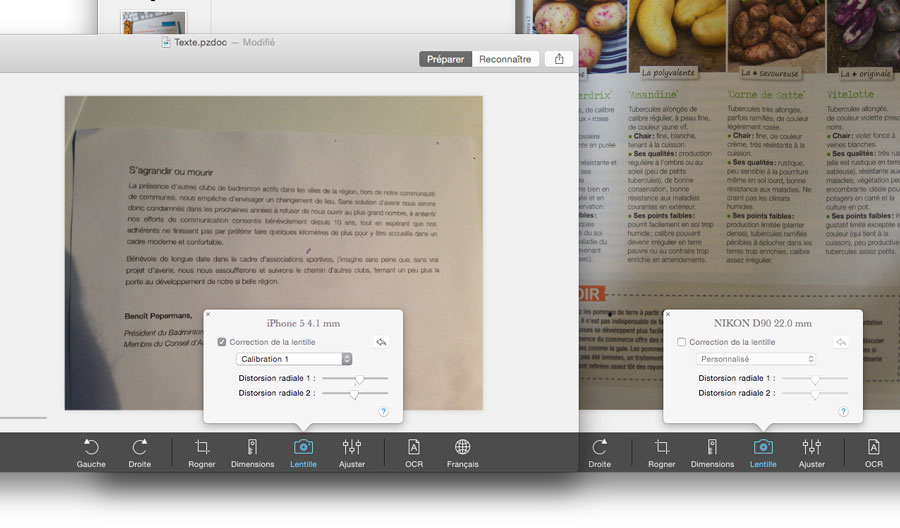The height and width of the screenshot is (528, 900).
Task: Click 'La + savoureuse' label in right document
Action: (x=769, y=73)
